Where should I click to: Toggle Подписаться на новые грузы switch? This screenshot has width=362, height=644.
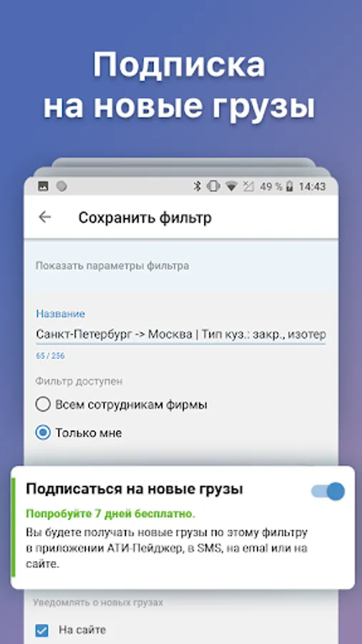pos(328,491)
